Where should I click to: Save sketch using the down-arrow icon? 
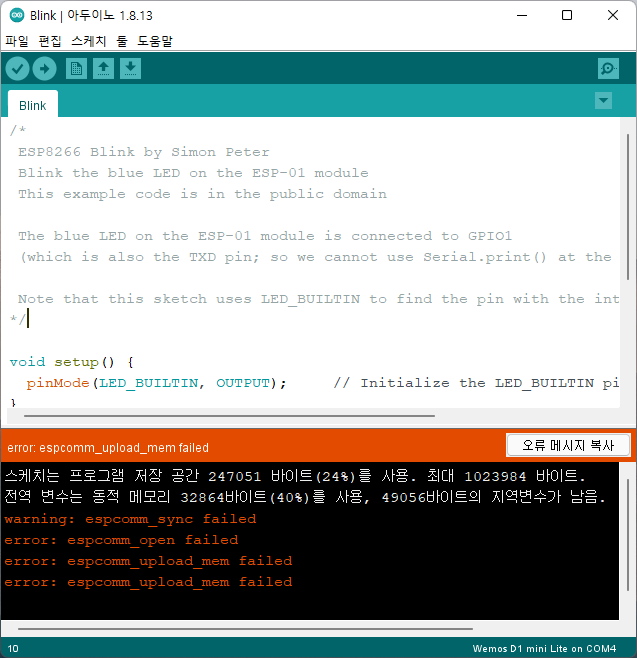(131, 68)
